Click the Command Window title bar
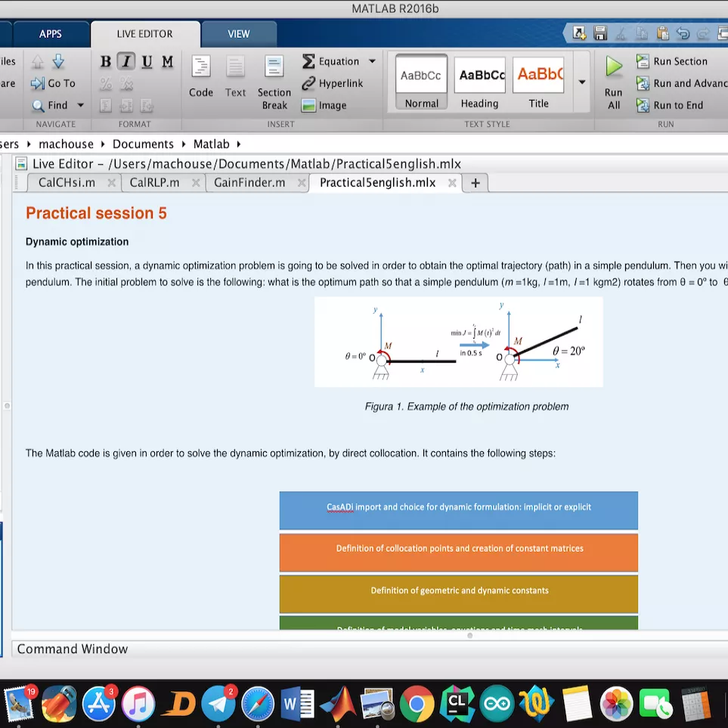The height and width of the screenshot is (728, 728). pos(370,649)
